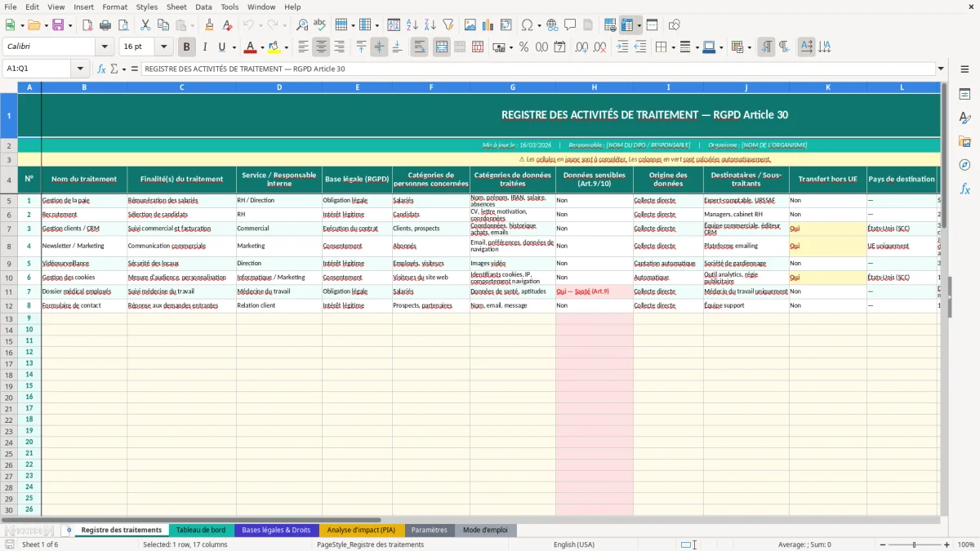Click the zoom slider in status bar
Viewport: 980px width, 551px height.
[914, 544]
